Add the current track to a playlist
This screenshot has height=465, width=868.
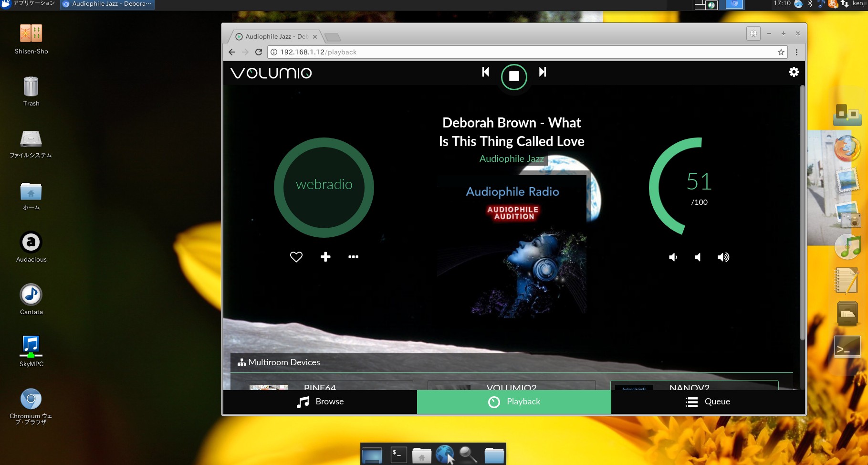pyautogui.click(x=325, y=257)
